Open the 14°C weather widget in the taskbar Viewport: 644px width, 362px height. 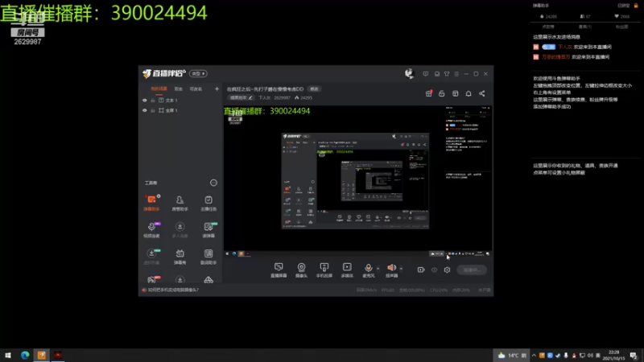(511, 355)
